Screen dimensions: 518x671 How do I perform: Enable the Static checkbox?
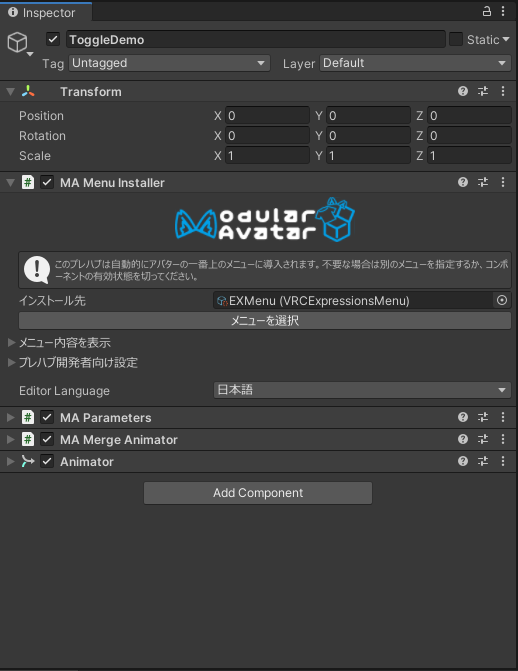click(455, 40)
